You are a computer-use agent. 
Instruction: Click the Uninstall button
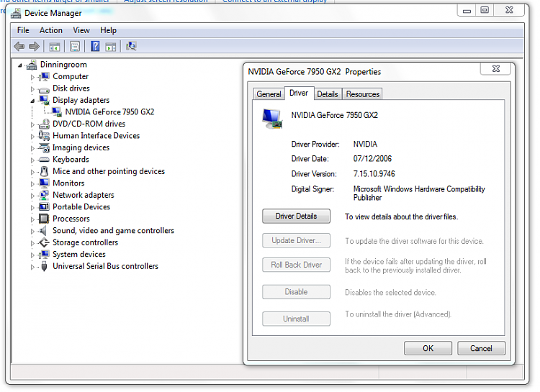click(x=296, y=319)
